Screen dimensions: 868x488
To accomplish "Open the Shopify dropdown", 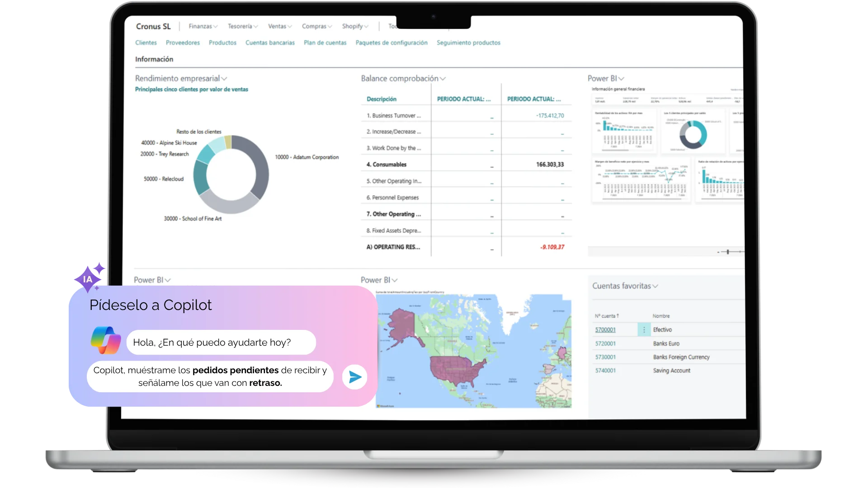I will point(354,26).
